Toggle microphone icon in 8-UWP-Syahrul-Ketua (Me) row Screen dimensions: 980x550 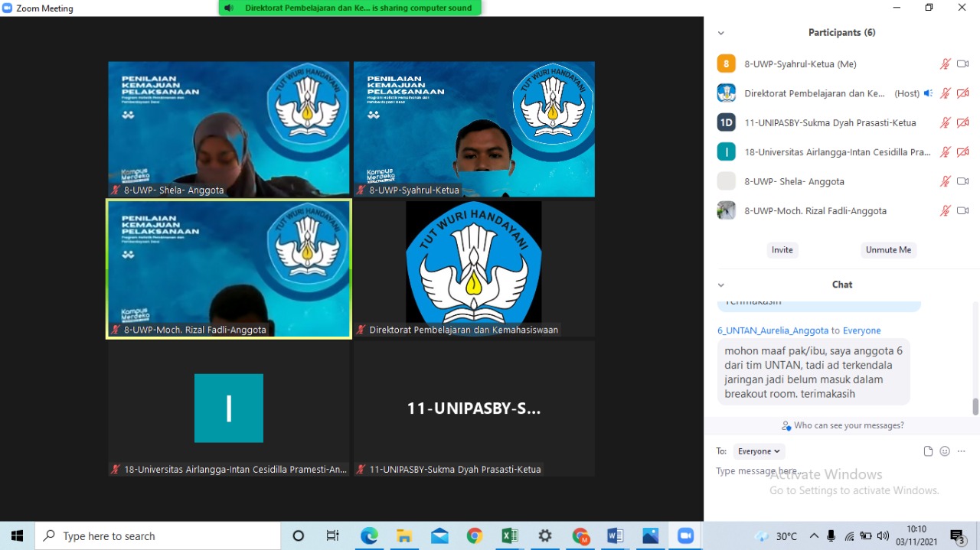[946, 64]
